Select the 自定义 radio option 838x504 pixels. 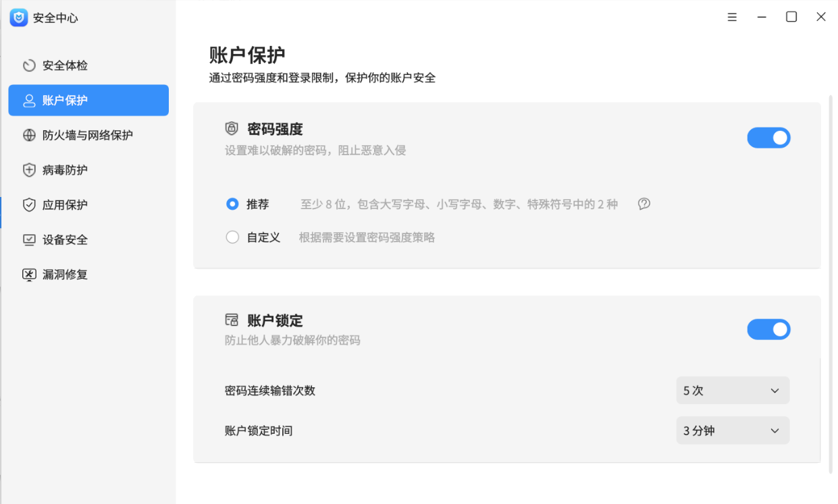233,237
